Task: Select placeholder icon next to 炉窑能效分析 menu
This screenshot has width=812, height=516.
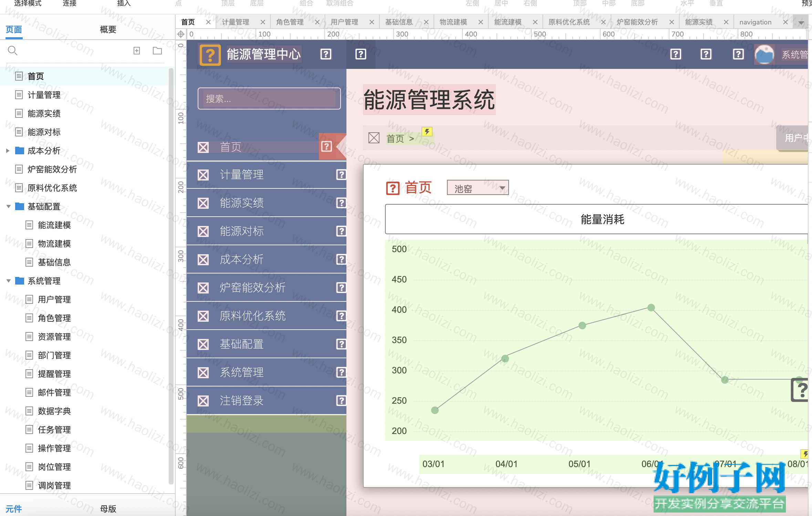Action: [203, 288]
